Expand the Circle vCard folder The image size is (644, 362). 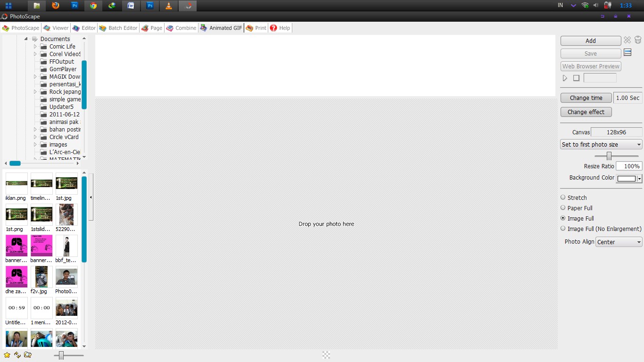click(35, 137)
